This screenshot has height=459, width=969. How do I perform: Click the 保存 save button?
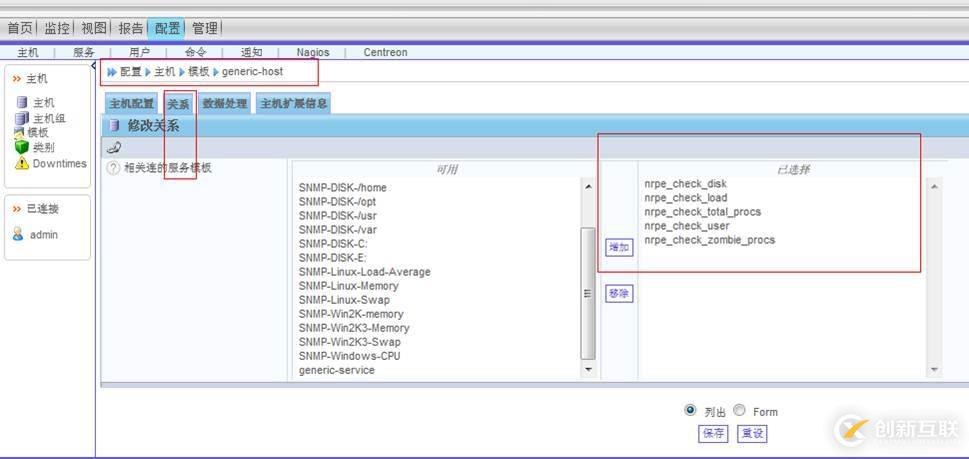point(713,433)
